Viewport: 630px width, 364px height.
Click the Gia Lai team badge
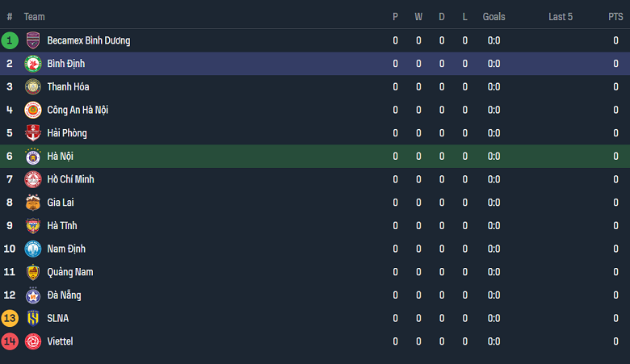point(33,203)
